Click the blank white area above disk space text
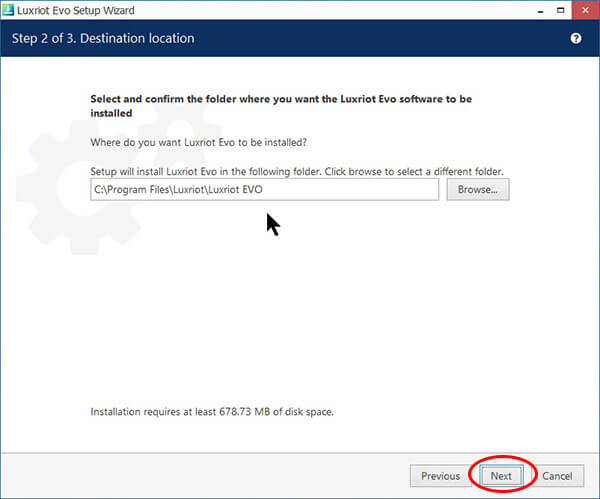600x499 pixels. (300, 320)
